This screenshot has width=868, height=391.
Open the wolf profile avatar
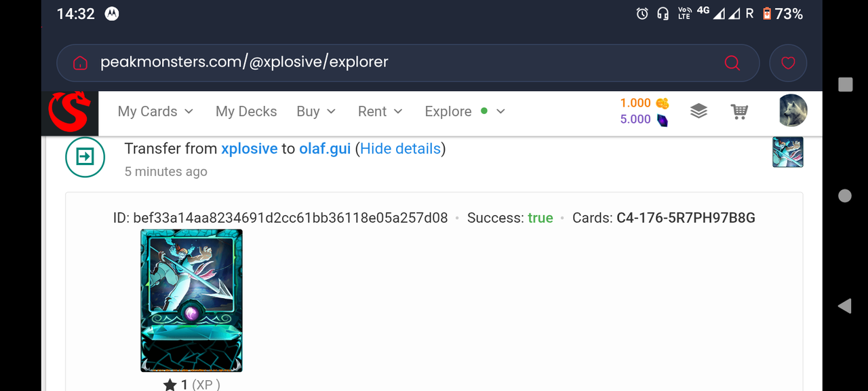793,111
